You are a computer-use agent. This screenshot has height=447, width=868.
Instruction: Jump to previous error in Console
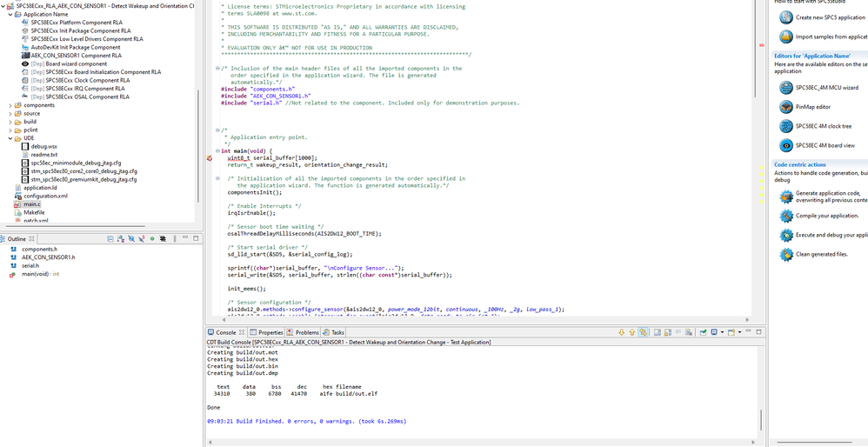pyautogui.click(x=632, y=332)
